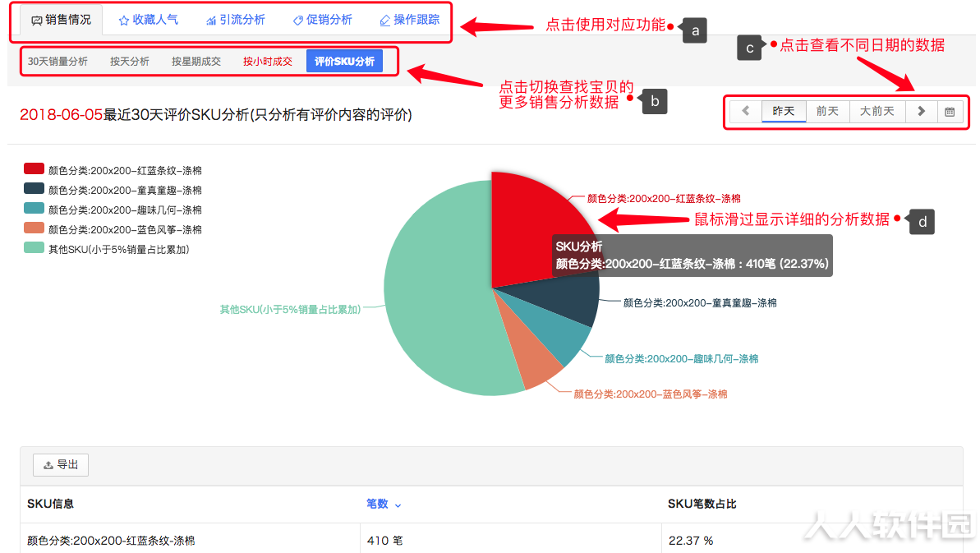
Task: Click legend text 颜色分类:200x200-趣味几何-涤棉
Action: (125, 210)
